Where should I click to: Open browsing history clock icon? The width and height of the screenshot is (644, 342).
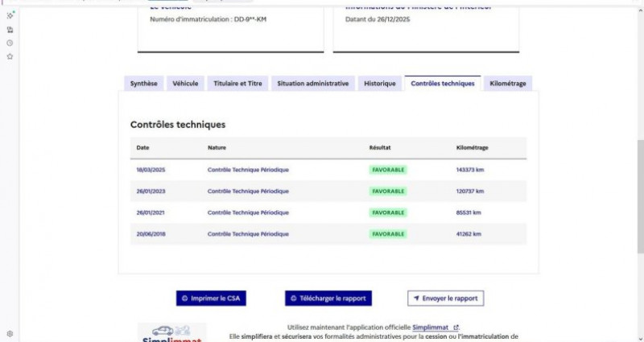(10, 43)
